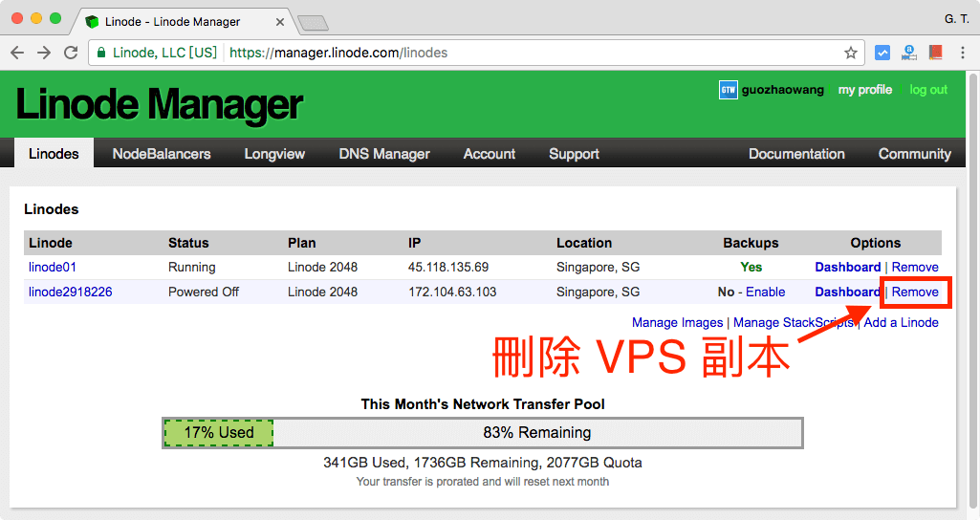Screen dimensions: 980x520
Task: Click the 83% Remaining transfer bar segment
Action: 537,432
